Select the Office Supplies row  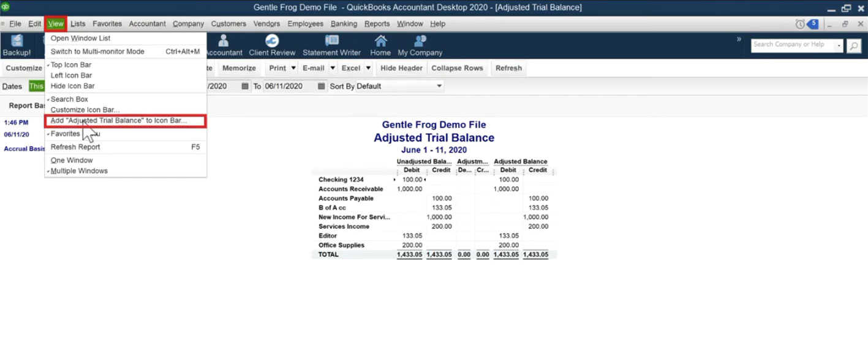(x=434, y=245)
